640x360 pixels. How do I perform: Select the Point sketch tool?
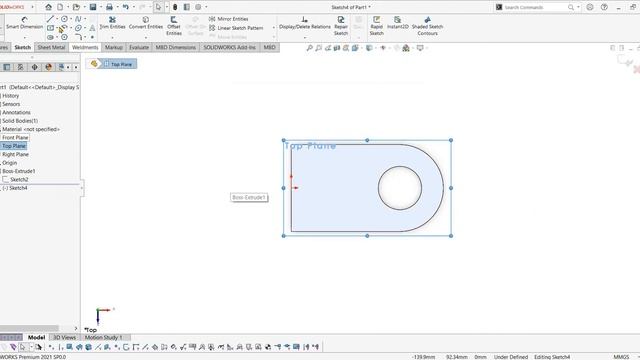tap(92, 37)
